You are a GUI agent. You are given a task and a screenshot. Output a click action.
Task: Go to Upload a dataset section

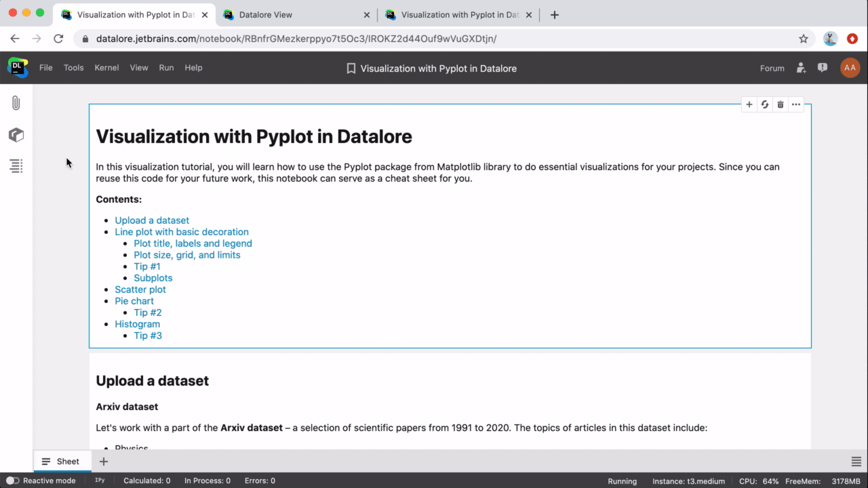152,220
